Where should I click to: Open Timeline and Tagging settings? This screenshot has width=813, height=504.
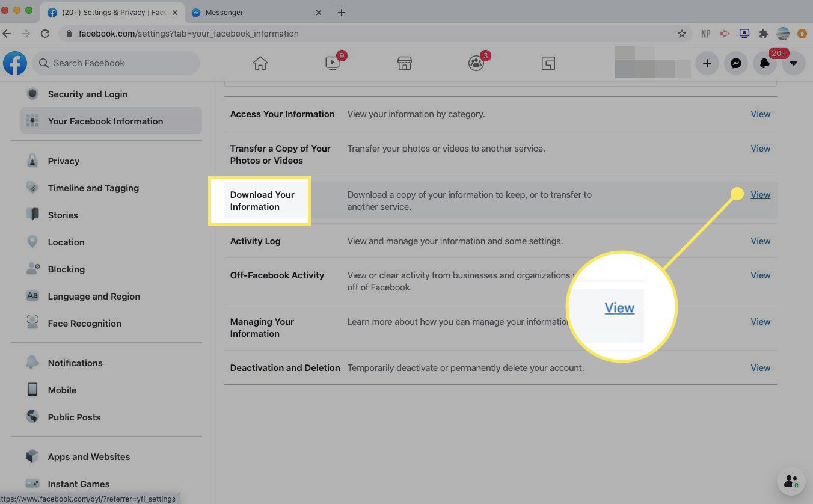click(x=93, y=188)
